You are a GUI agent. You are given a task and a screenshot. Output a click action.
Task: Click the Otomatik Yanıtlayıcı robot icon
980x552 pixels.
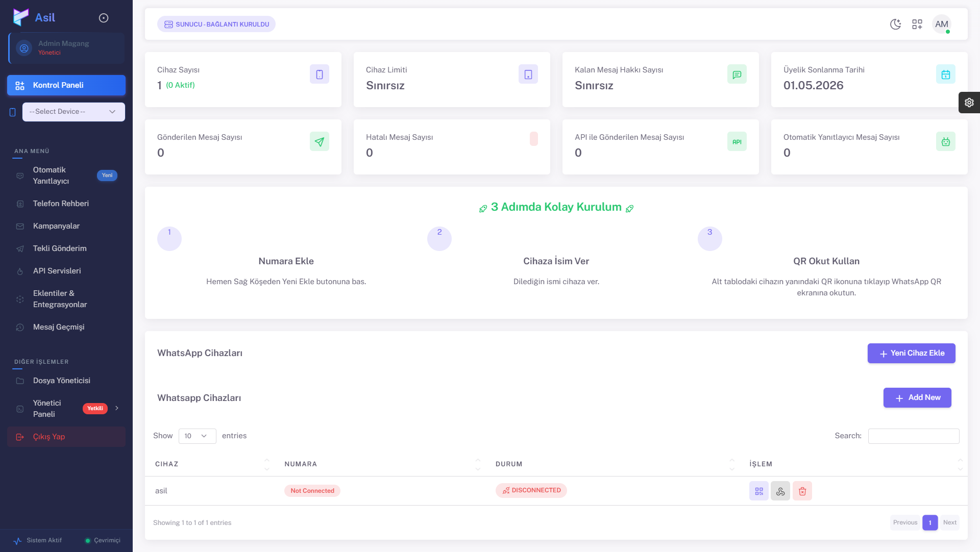[946, 142]
